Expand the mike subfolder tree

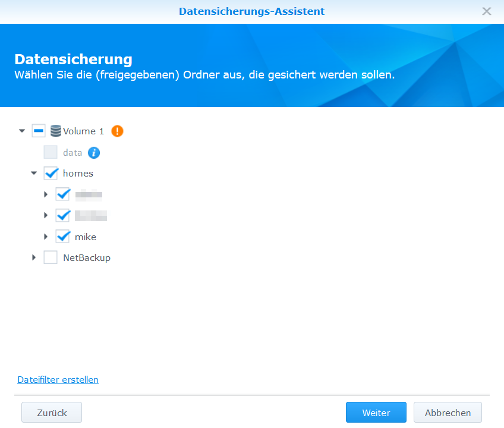tap(46, 236)
